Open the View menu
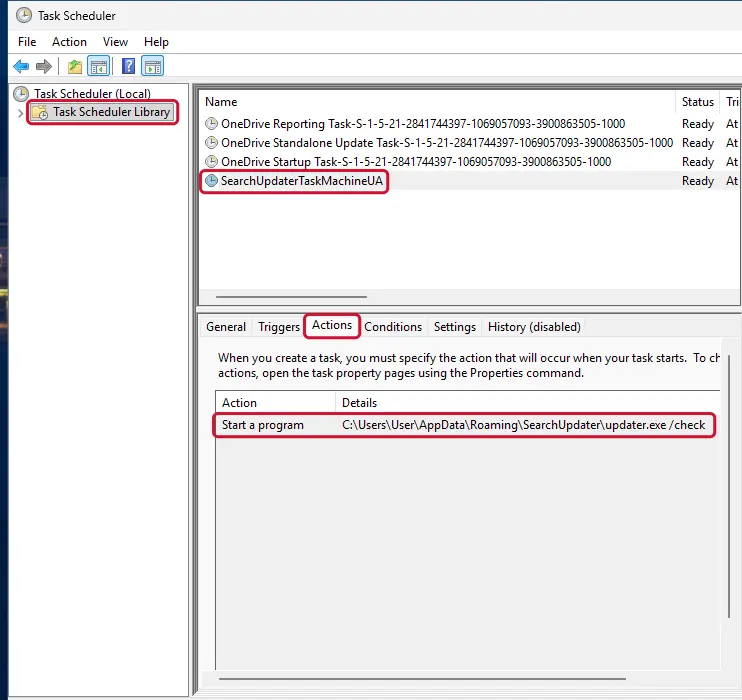Viewport: 742px width, 700px height. tap(115, 42)
